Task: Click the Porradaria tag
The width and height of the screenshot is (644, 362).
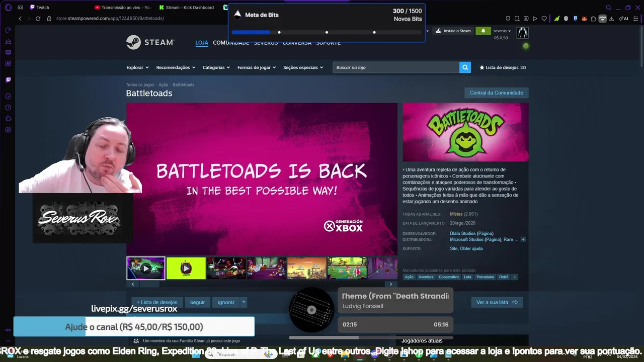Action: pos(485,277)
